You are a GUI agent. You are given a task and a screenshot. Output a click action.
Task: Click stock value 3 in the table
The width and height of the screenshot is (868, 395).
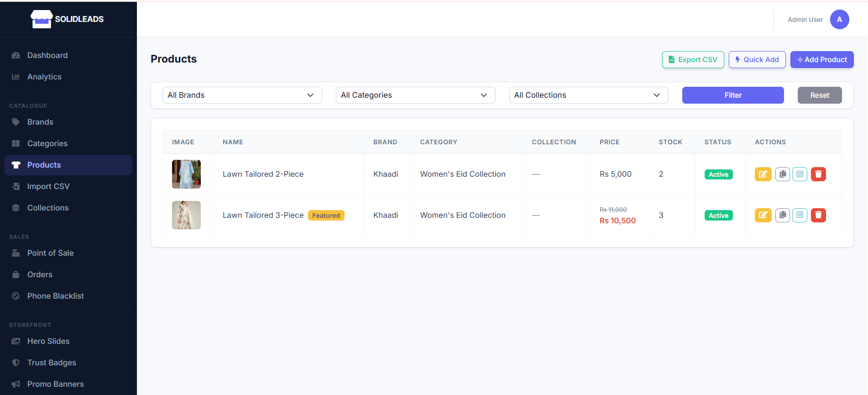coord(661,215)
